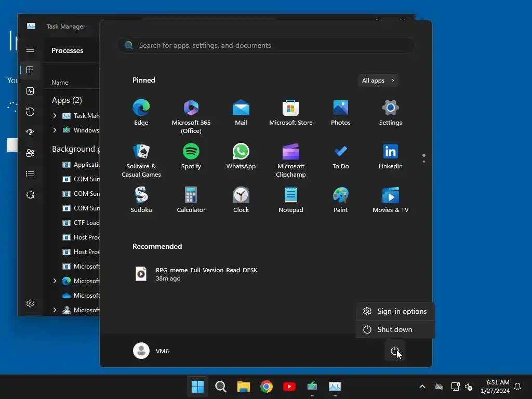Open the Clock app

241,200
